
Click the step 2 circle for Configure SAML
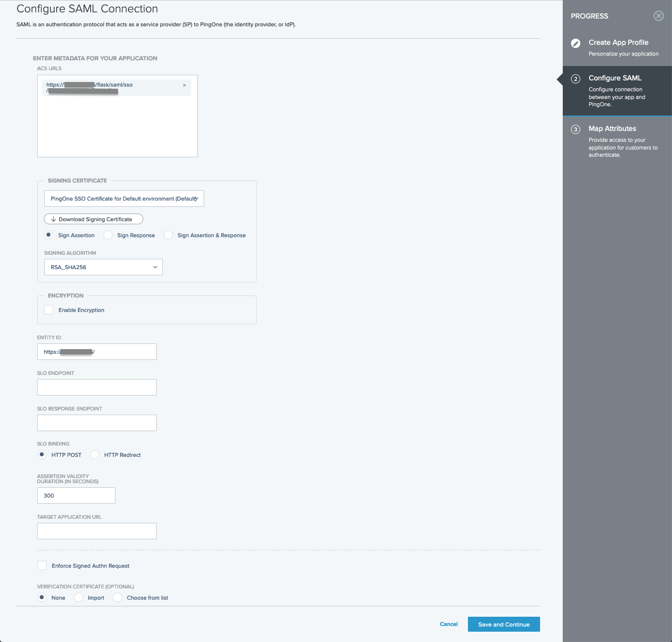576,79
